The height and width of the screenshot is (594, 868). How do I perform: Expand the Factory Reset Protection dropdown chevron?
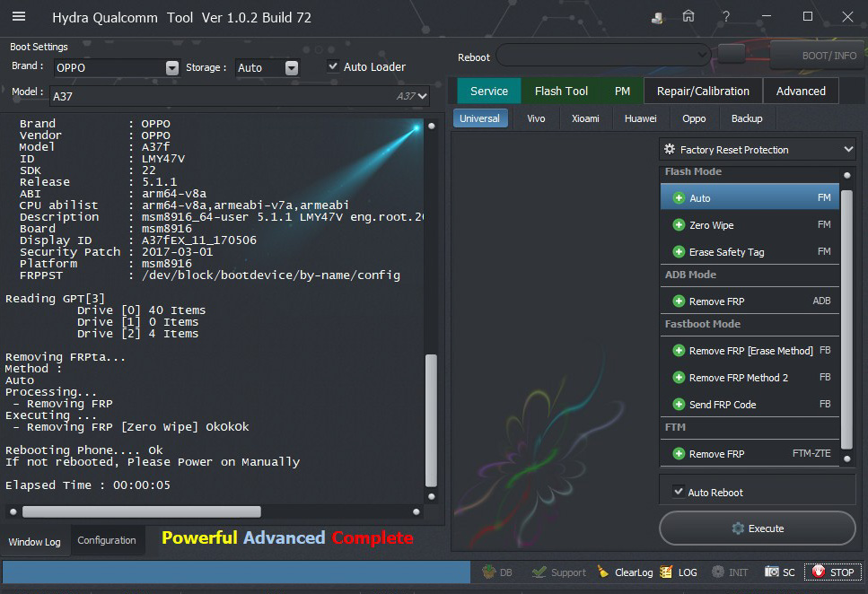[x=848, y=149]
